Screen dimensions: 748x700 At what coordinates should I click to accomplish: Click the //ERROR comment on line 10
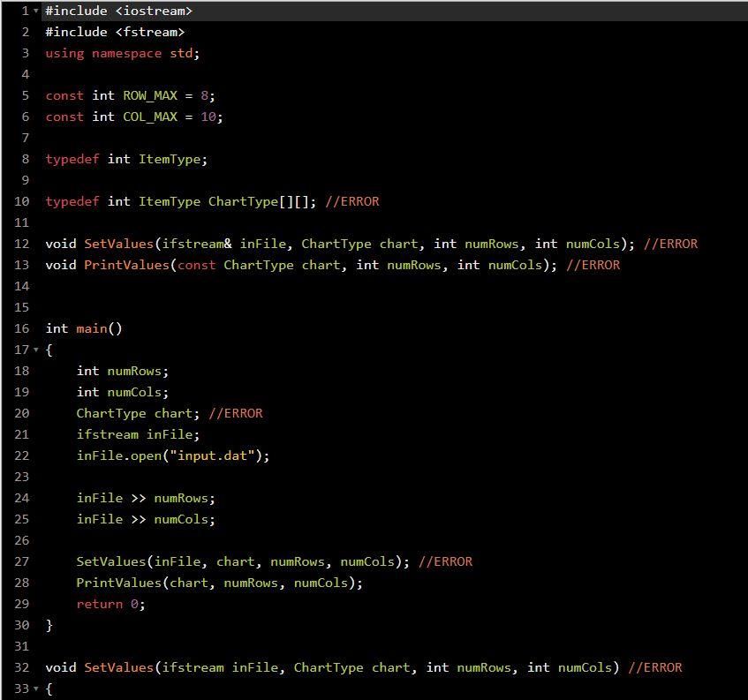click(x=352, y=202)
